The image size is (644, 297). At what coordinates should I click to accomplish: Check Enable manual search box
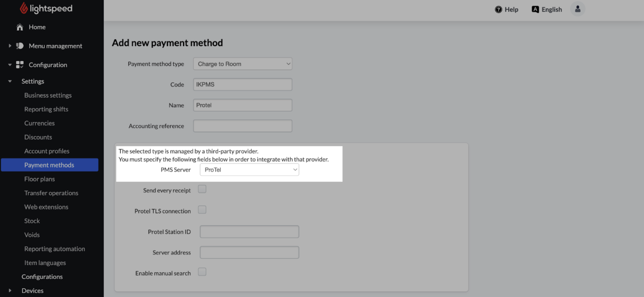(202, 272)
